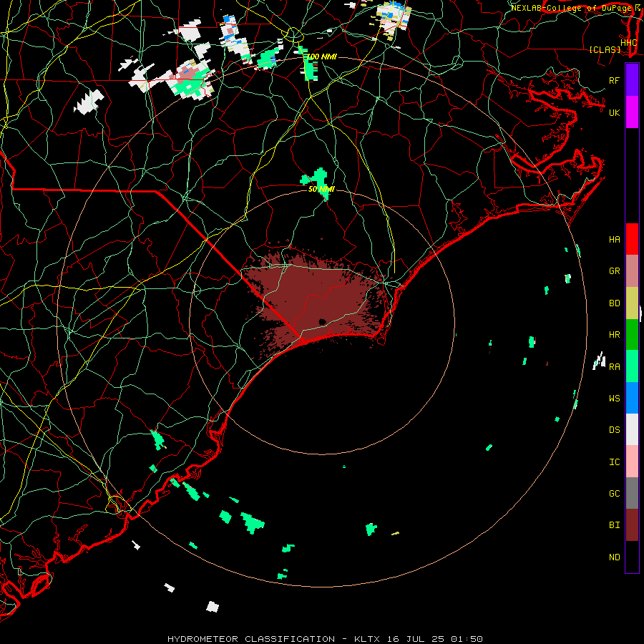Click the RF legend label
Viewport: 644px width, 644px height.
(x=614, y=80)
